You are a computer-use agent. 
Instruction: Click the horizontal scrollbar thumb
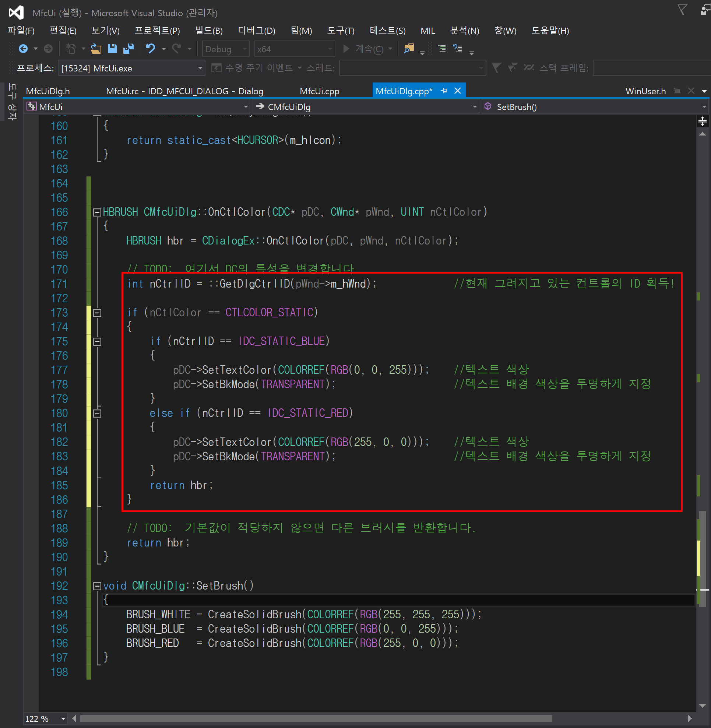pyautogui.click(x=316, y=719)
